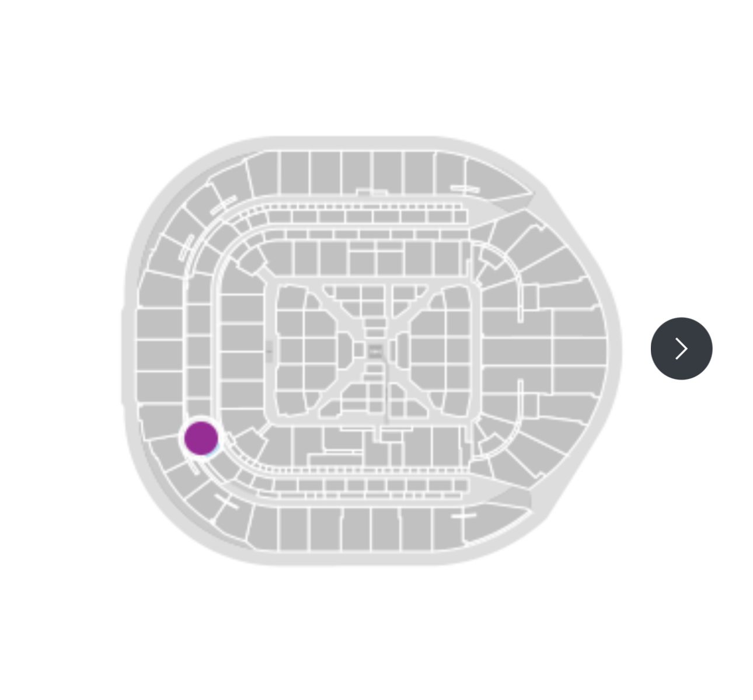Screen dimensions: 753x700
Task: Click the trapezoid block immediately right of stage
Action: [x=402, y=351]
